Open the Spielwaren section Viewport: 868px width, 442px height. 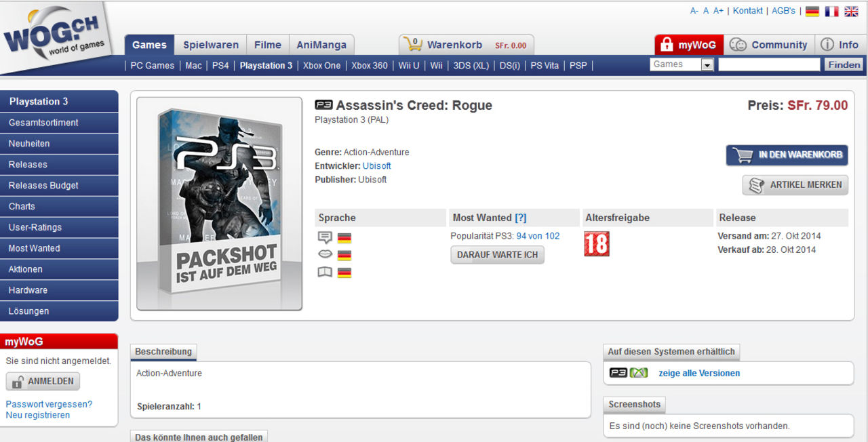click(x=210, y=44)
